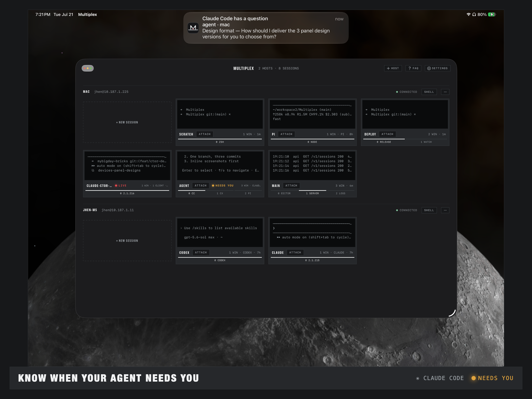The image size is (532, 399).
Task: Open the Multiplex app icon in the notification
Action: pyautogui.click(x=193, y=28)
